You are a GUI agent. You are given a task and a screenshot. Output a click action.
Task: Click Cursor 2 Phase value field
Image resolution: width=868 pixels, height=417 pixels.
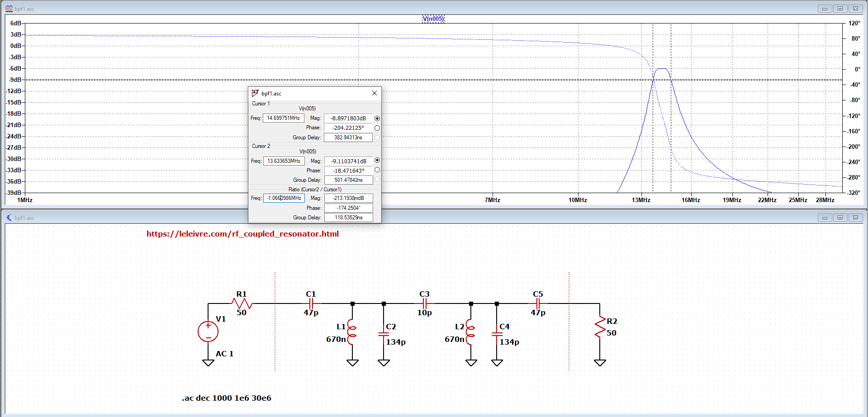pos(349,171)
